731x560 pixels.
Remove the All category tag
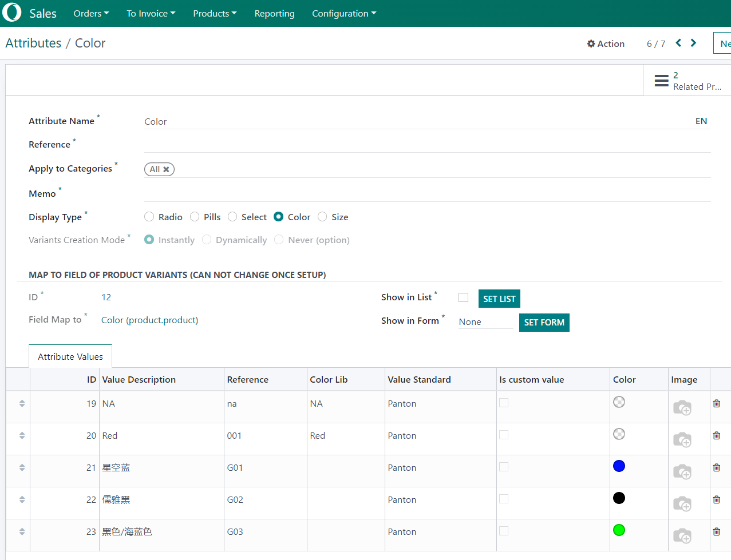click(x=166, y=169)
